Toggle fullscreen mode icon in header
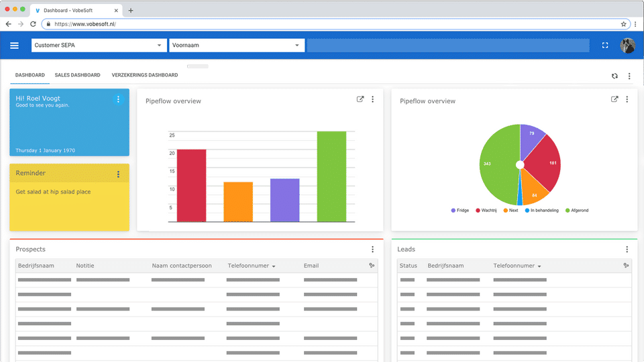The image size is (644, 362). (605, 46)
